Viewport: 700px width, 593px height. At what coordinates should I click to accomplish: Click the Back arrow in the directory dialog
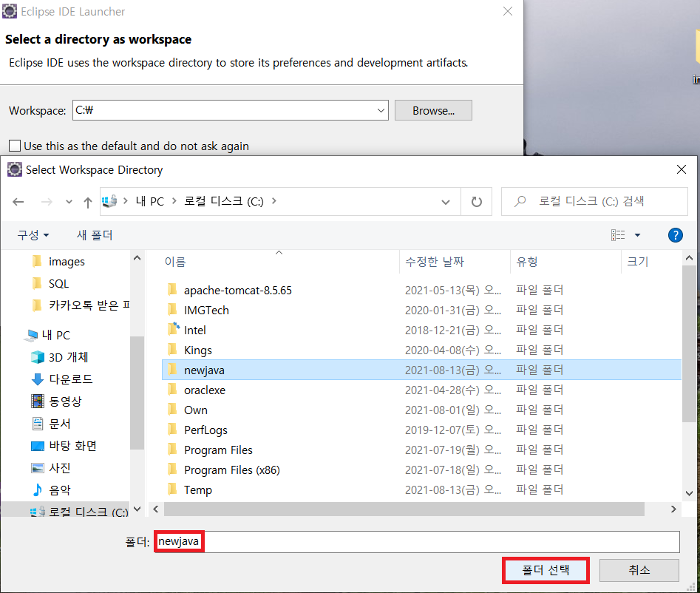[x=18, y=202]
